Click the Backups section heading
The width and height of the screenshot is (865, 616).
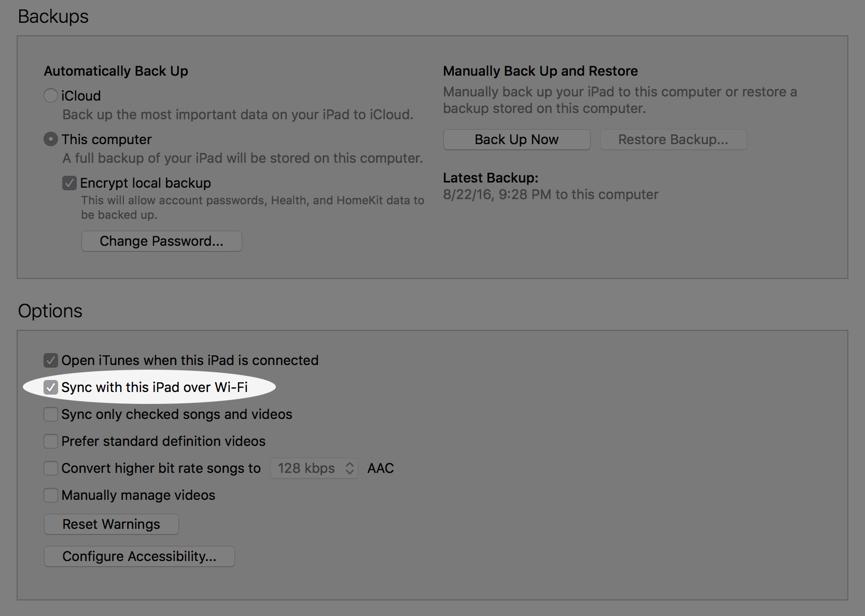(53, 16)
